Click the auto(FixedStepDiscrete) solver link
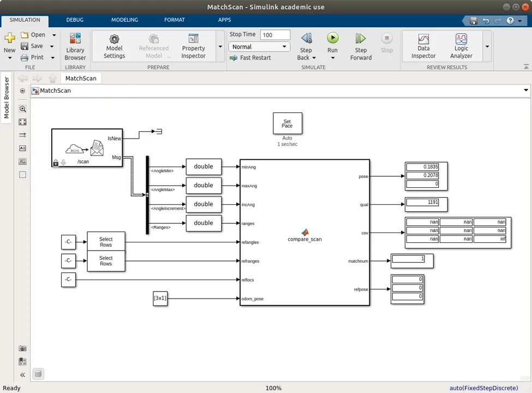Image resolution: width=532 pixels, height=393 pixels. tap(483, 388)
